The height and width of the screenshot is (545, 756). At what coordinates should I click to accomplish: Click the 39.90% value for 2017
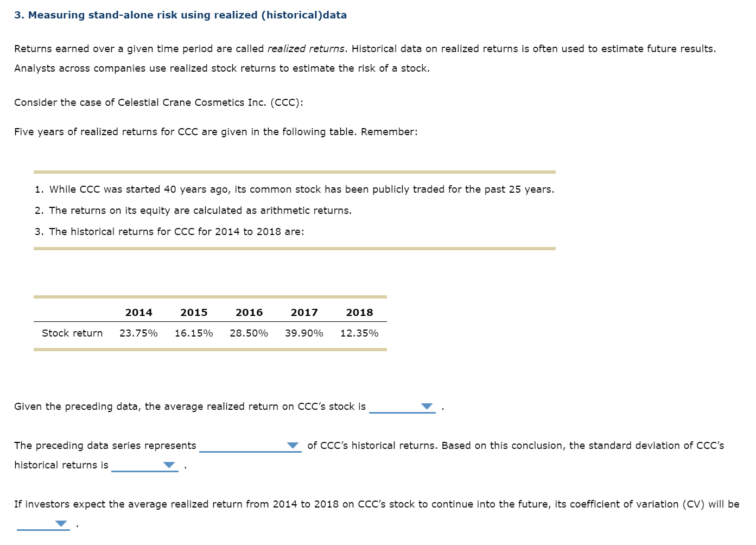[x=304, y=333]
